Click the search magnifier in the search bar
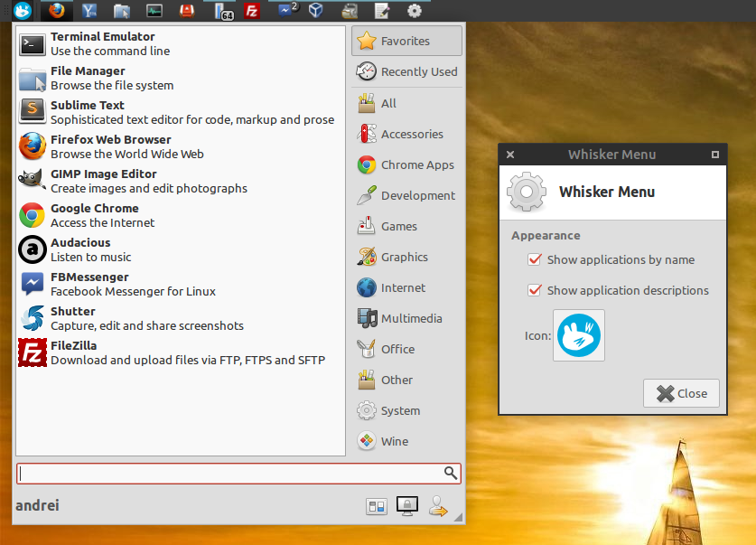 (x=451, y=473)
